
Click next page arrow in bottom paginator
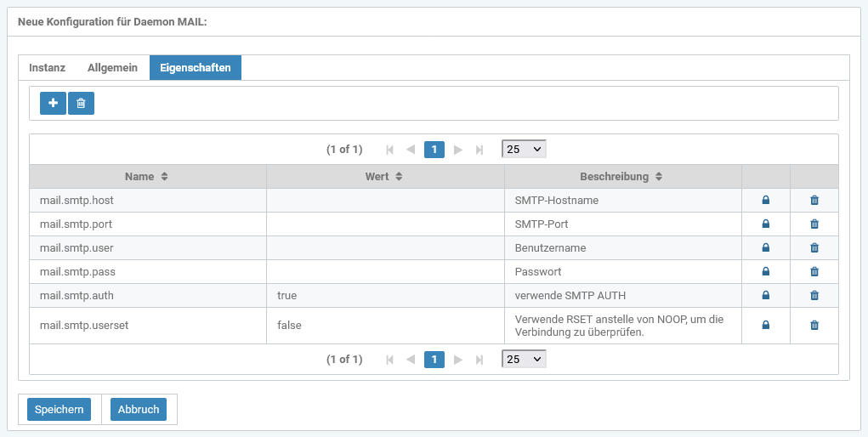tap(458, 360)
